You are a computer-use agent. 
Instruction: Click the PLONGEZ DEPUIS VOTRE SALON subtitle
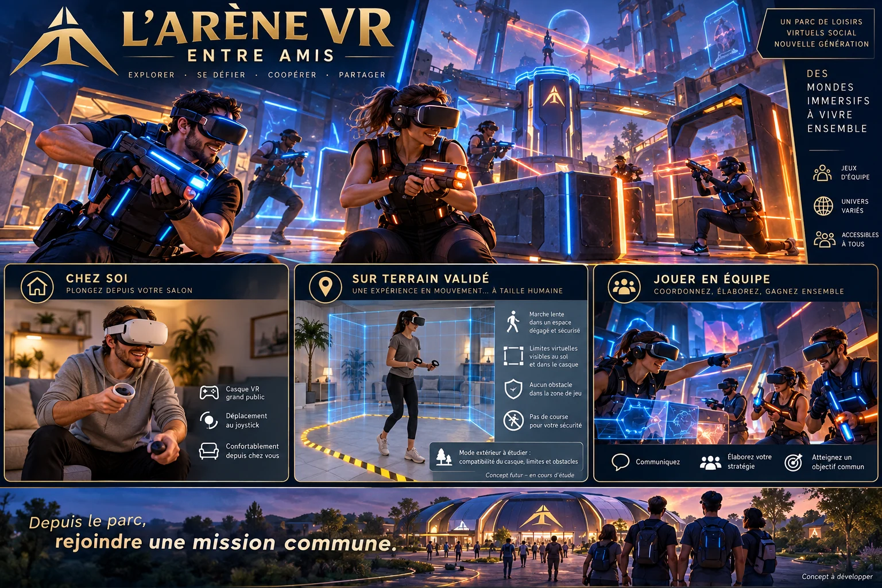coord(129,291)
